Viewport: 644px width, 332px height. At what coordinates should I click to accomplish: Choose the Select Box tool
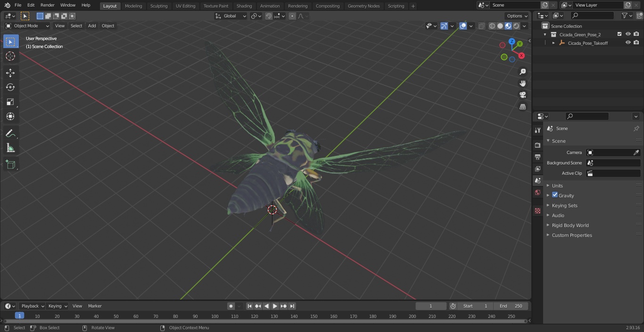point(10,41)
